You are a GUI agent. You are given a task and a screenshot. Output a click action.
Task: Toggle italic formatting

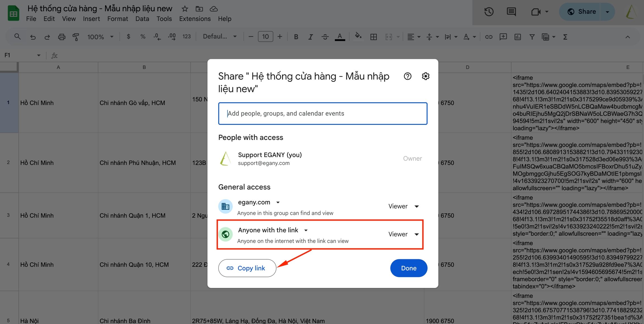310,37
